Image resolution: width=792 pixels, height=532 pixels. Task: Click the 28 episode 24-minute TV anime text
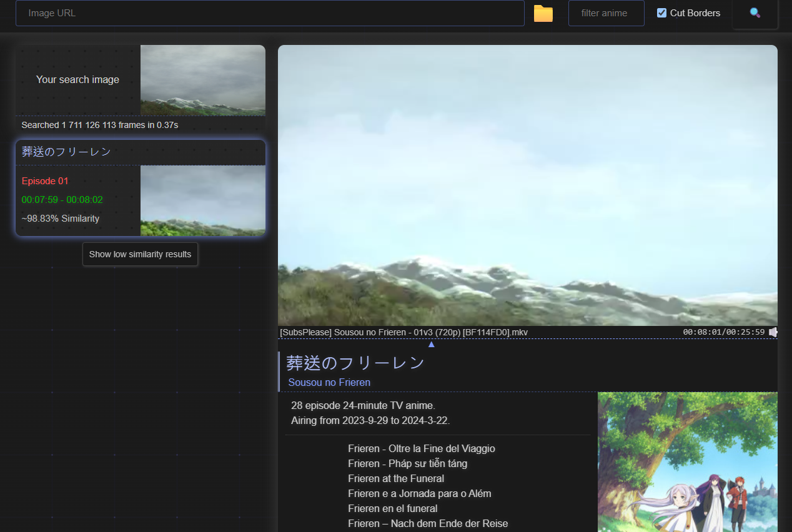point(363,406)
